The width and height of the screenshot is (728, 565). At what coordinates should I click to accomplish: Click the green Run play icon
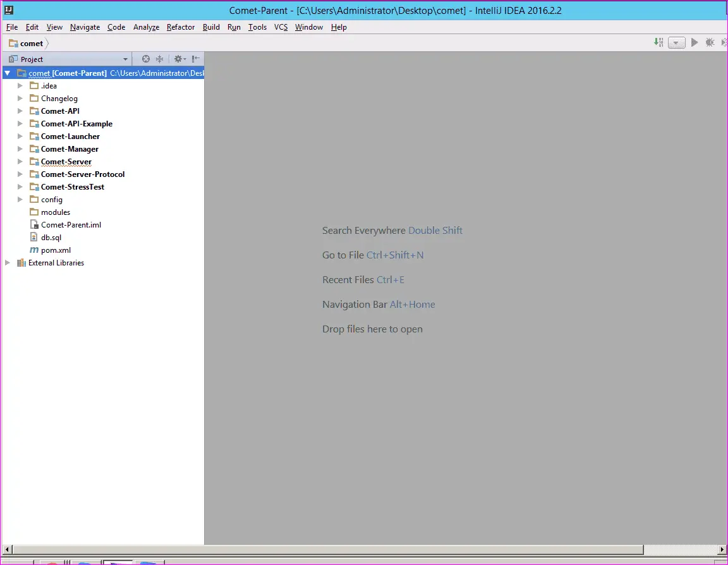point(694,43)
